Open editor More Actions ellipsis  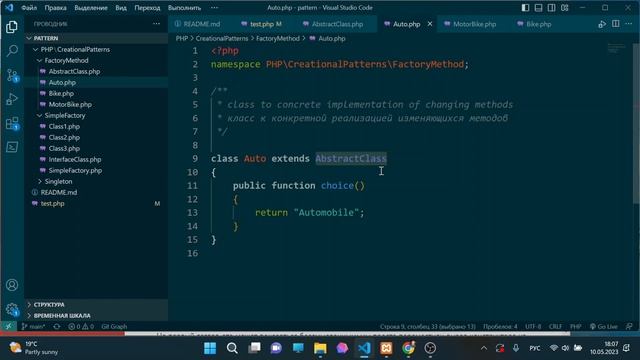point(629,24)
